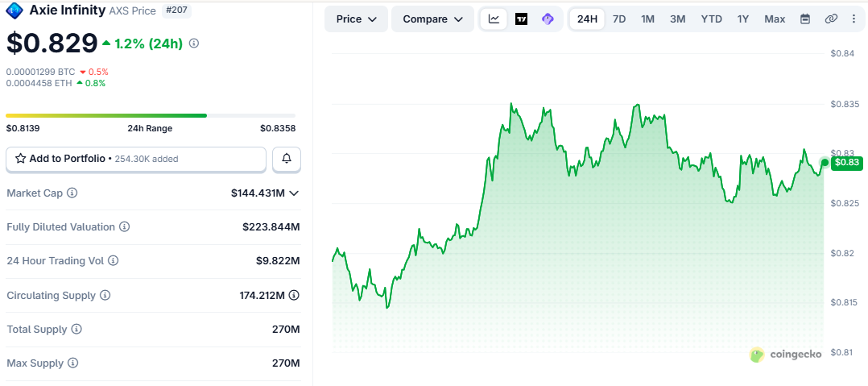Image resolution: width=868 pixels, height=386 pixels.
Task: Click the $223.844M valuation value
Action: (x=271, y=227)
